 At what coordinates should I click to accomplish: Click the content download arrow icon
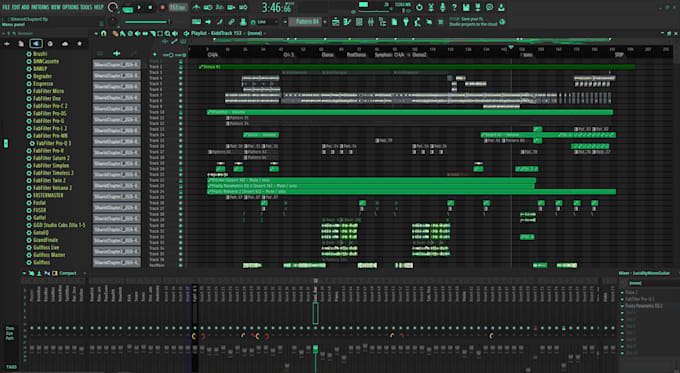tap(501, 7)
